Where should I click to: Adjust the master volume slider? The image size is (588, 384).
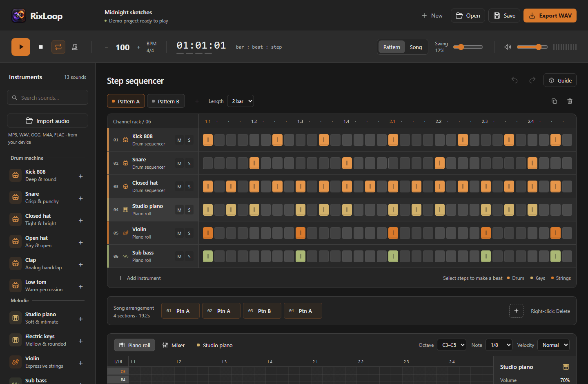(532, 47)
